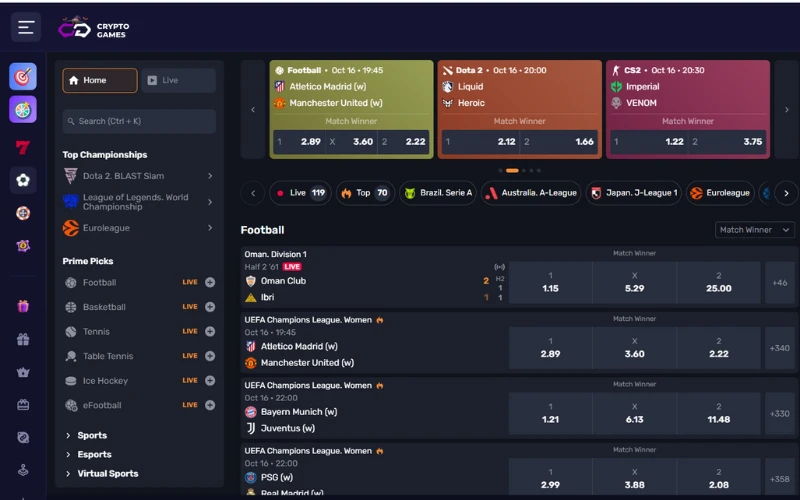Select the Brazil. Serie A chip
800x500 pixels.
(438, 193)
